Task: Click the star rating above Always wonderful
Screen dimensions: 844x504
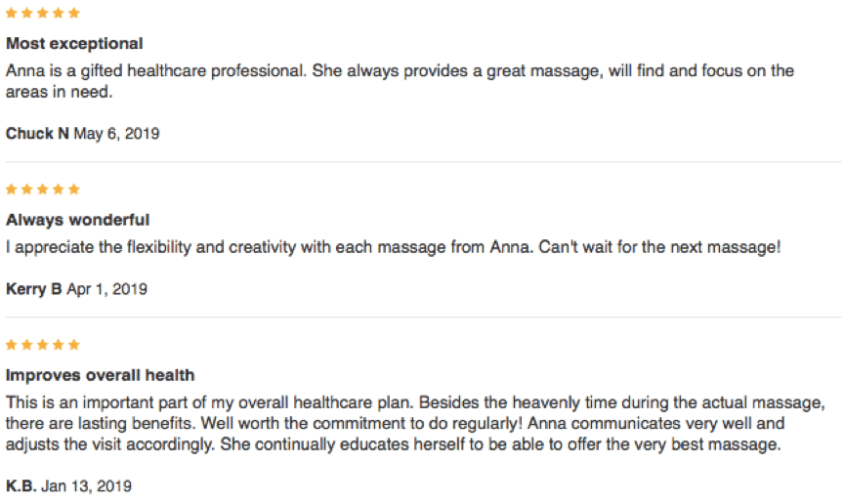Action: click(x=43, y=189)
